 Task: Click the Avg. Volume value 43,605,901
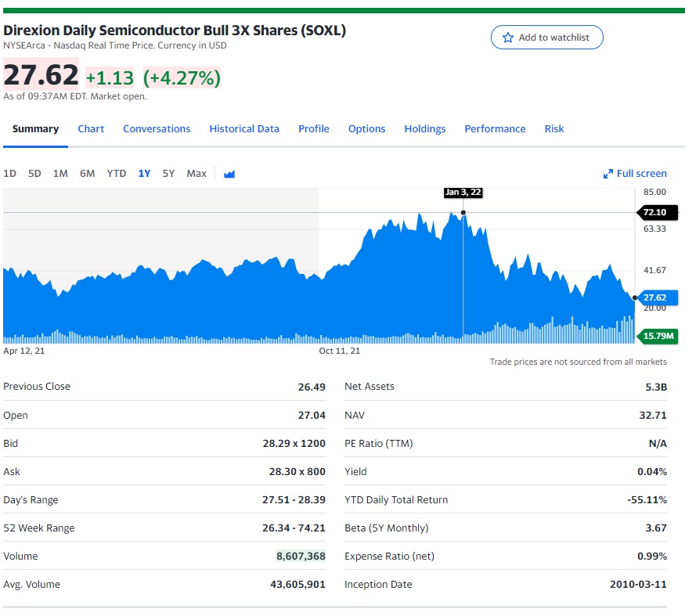[x=297, y=584]
